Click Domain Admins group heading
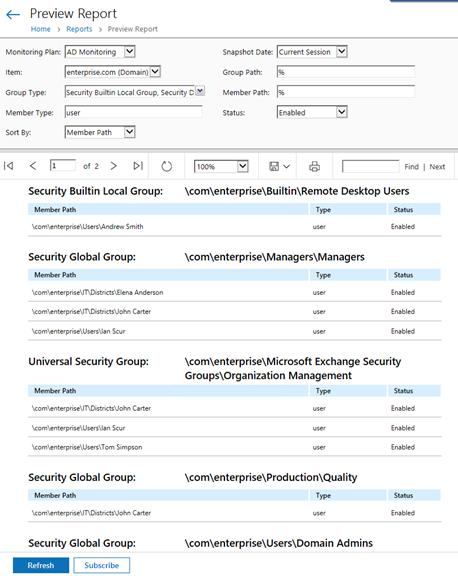Image resolution: width=458 pixels, height=576 pixels. pyautogui.click(x=278, y=543)
